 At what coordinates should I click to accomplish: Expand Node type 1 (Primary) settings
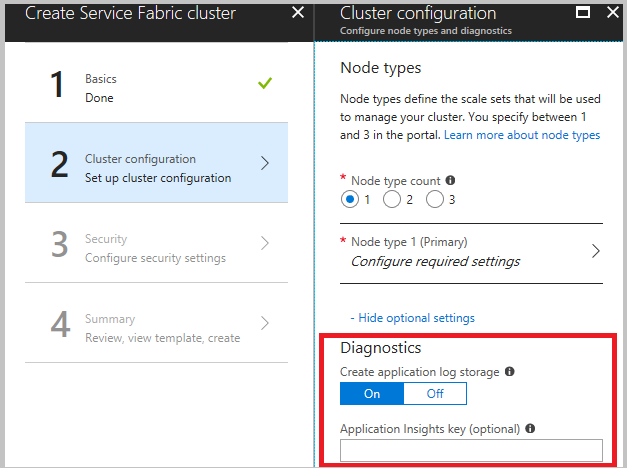click(595, 251)
